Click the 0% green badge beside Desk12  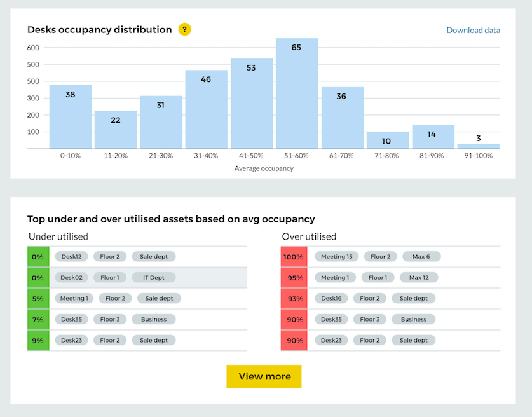[37, 256]
